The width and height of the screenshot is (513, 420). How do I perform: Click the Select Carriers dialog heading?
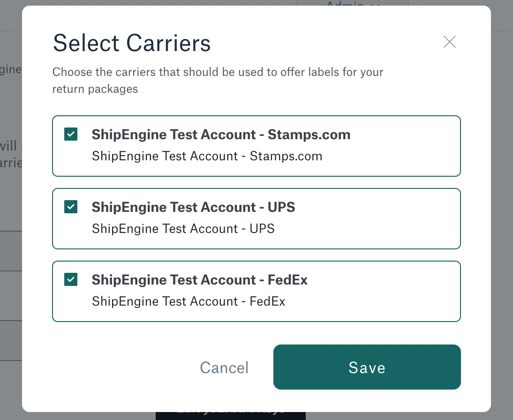click(131, 43)
